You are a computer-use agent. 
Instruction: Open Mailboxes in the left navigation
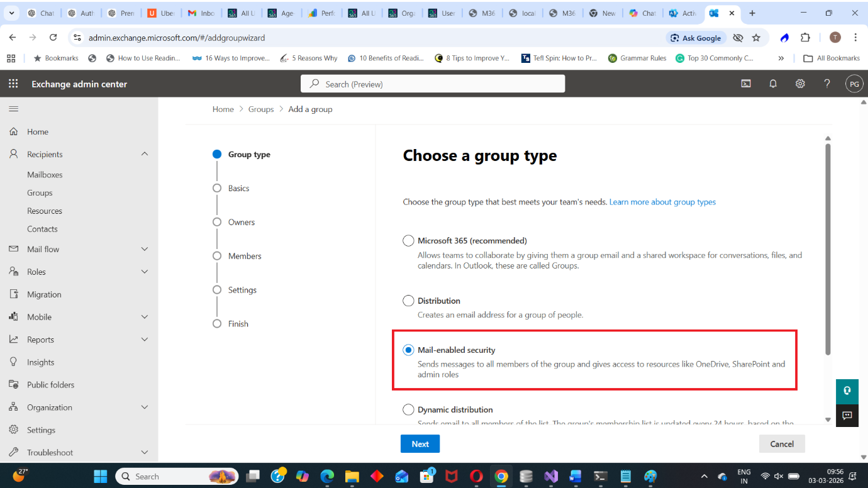pos(45,175)
